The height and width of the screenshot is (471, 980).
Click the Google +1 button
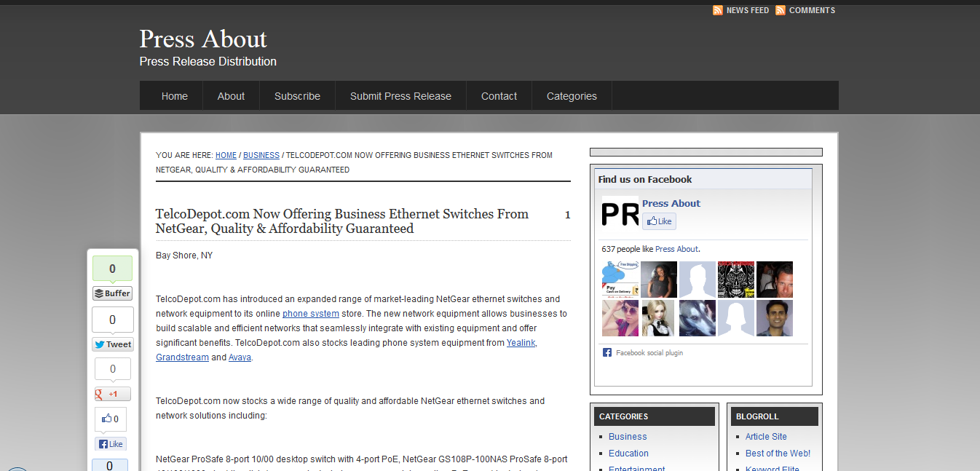[112, 394]
